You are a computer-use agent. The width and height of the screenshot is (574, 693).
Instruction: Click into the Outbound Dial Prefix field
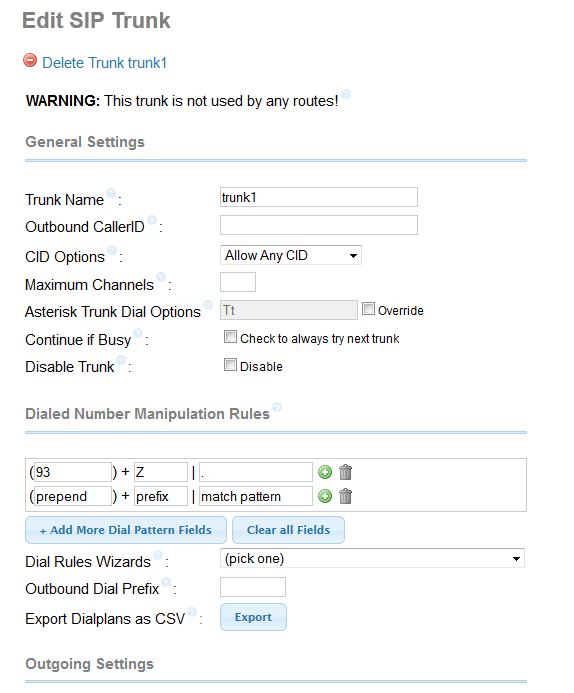pos(253,587)
